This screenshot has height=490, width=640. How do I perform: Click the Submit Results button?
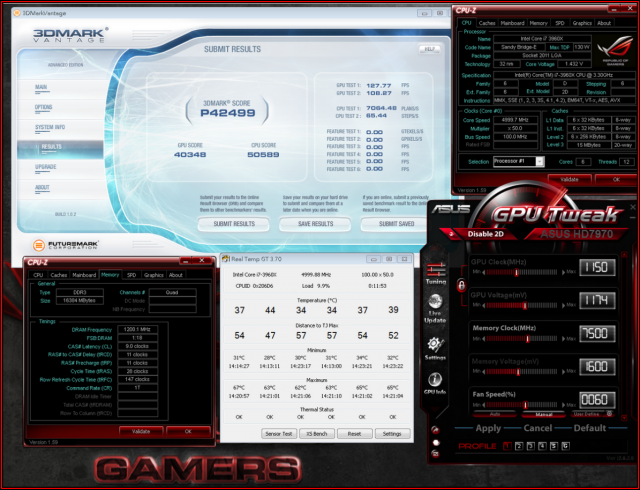(234, 224)
